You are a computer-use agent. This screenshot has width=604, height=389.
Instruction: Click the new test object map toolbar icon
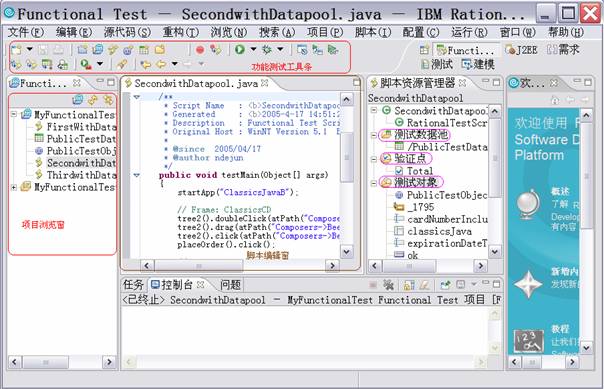(x=128, y=50)
